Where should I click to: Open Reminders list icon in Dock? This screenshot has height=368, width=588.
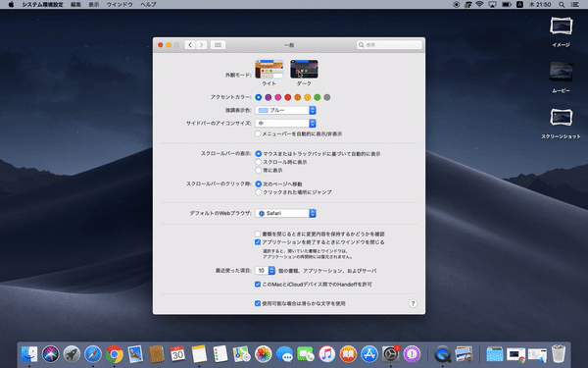click(x=220, y=354)
